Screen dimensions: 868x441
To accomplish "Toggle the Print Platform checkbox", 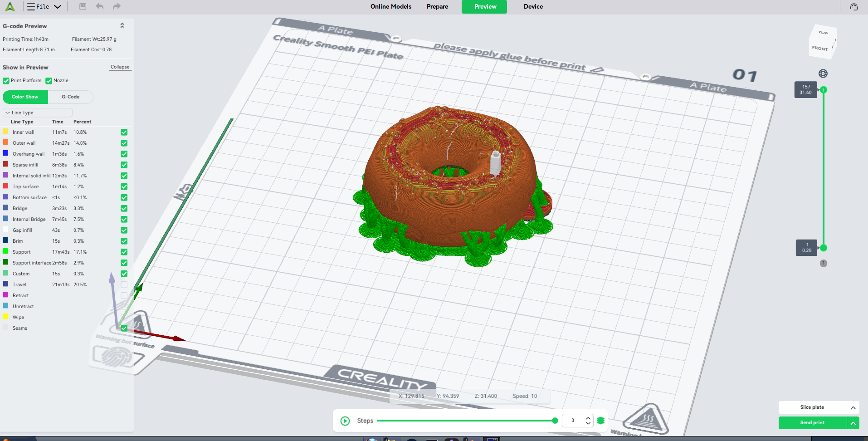I will coord(6,81).
